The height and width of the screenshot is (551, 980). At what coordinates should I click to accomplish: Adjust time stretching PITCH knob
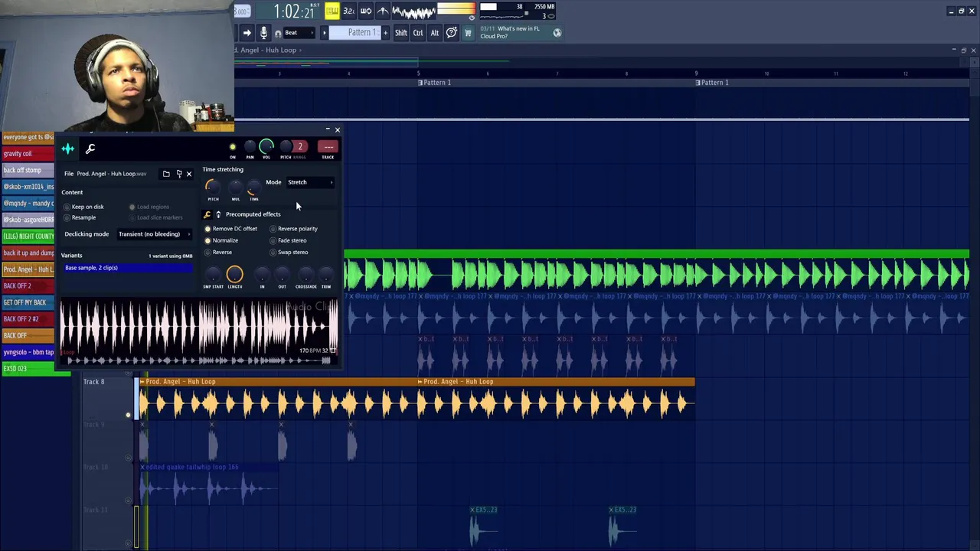pyautogui.click(x=213, y=187)
